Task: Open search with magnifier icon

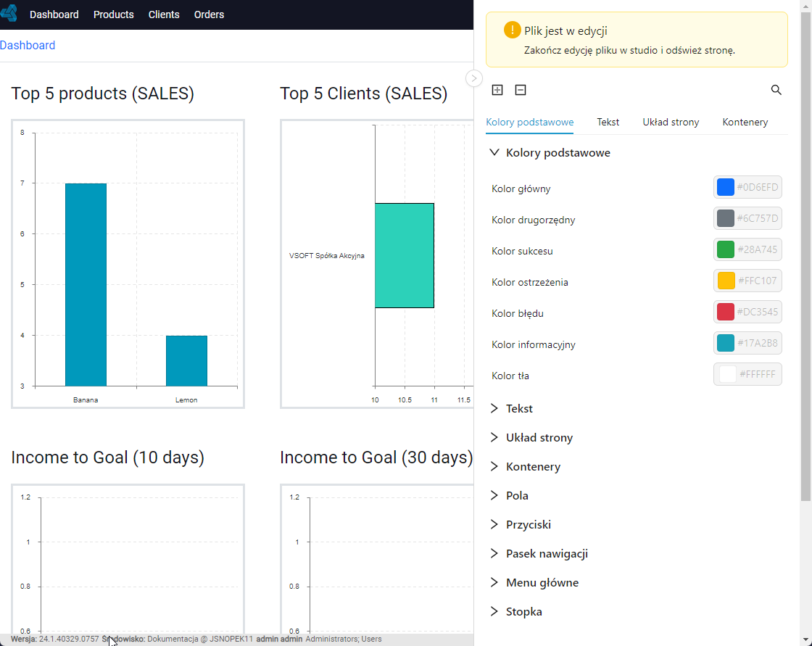Action: tap(776, 90)
